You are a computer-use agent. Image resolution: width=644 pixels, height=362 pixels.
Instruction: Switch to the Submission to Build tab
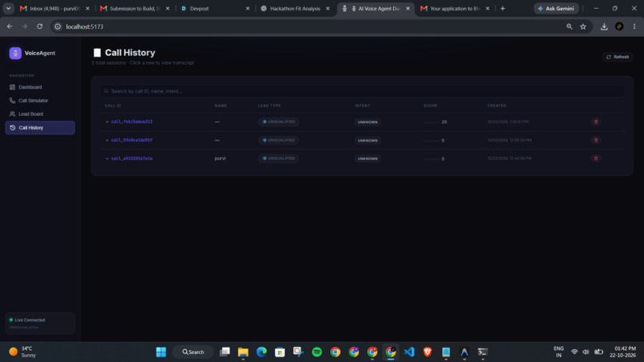[135, 9]
